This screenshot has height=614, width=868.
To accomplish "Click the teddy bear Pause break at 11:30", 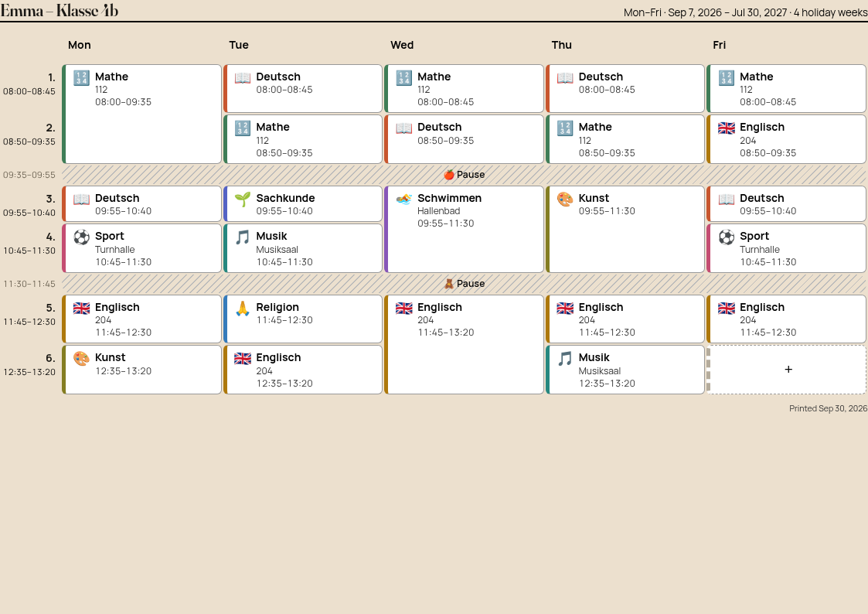I will pyautogui.click(x=465, y=284).
